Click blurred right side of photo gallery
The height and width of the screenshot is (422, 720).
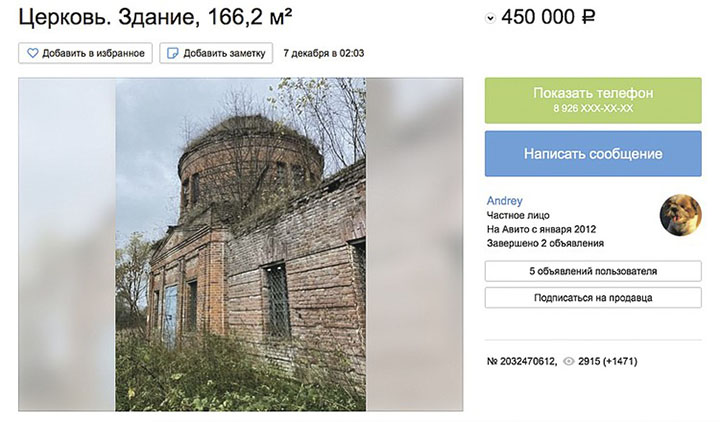pyautogui.click(x=414, y=244)
